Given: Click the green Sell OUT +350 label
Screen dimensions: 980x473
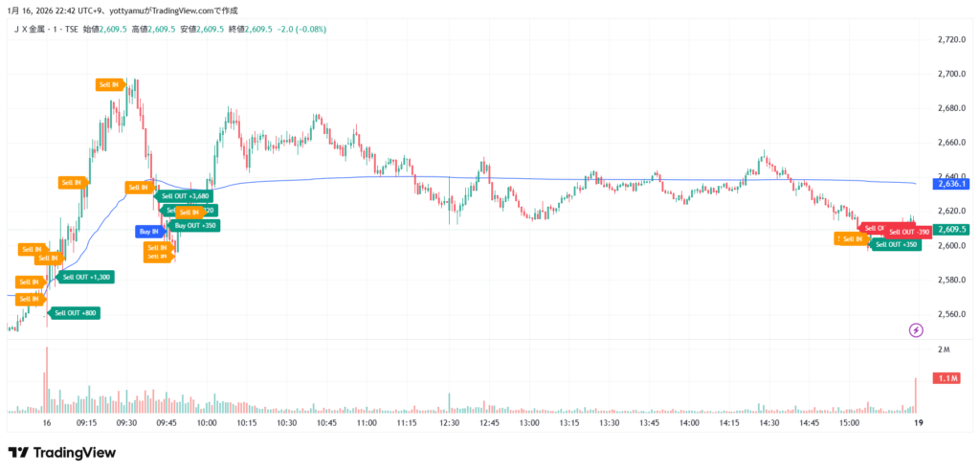Looking at the screenshot, I should click(897, 244).
